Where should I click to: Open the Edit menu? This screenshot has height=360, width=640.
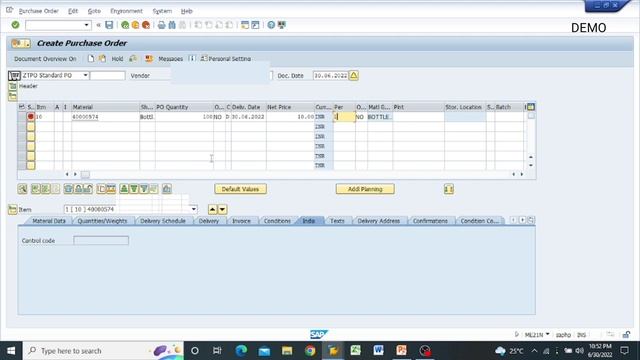[73, 11]
